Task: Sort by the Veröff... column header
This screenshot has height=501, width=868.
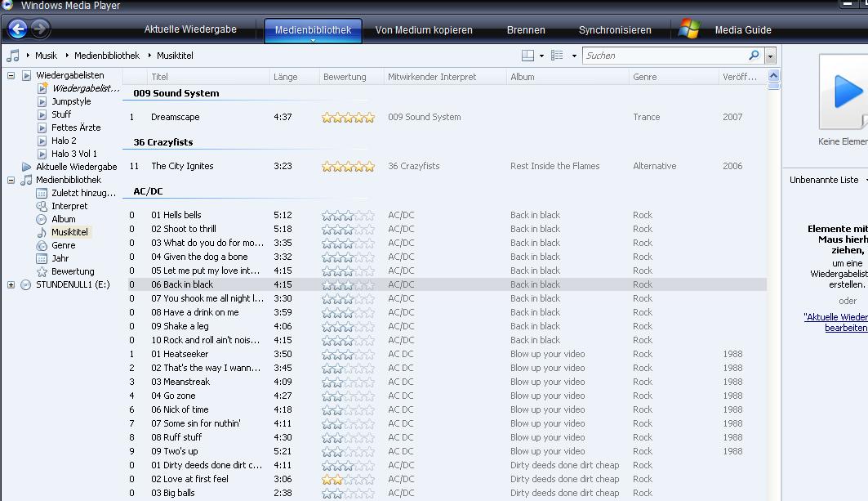Action: pyautogui.click(x=742, y=77)
